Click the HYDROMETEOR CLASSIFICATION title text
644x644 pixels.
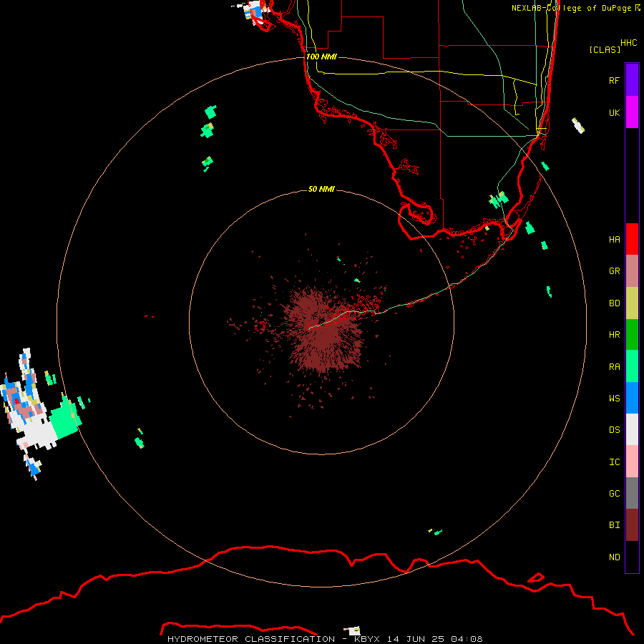(x=251, y=639)
